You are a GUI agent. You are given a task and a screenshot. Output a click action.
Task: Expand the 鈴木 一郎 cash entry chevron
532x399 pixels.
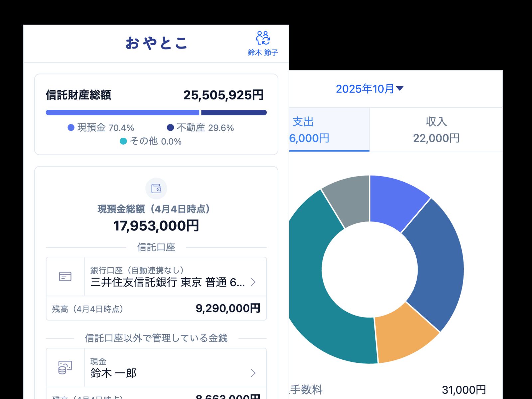coord(254,373)
